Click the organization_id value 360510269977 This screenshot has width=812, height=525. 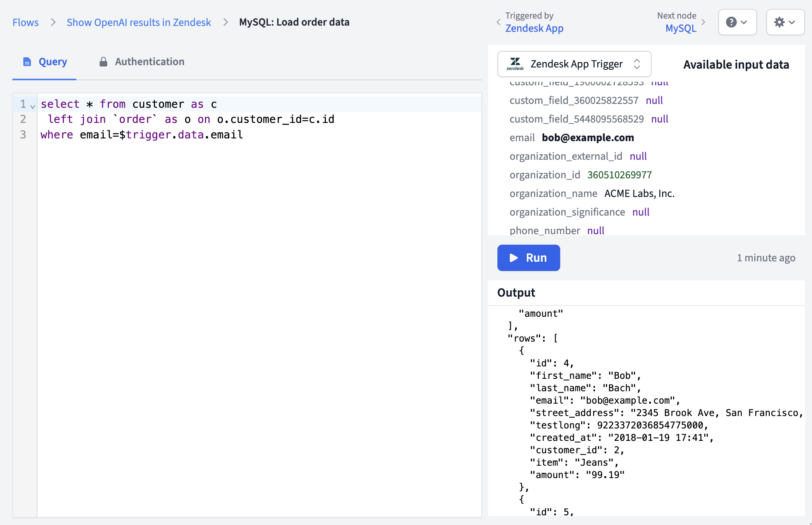point(619,175)
